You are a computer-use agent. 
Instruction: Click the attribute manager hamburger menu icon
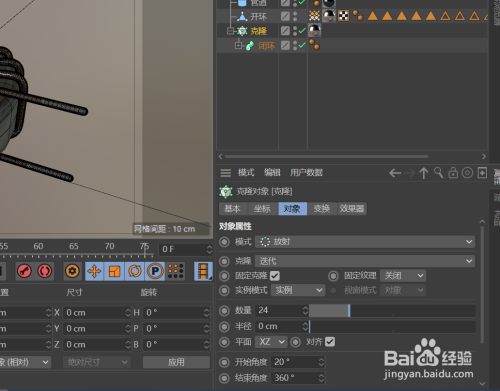tap(226, 173)
